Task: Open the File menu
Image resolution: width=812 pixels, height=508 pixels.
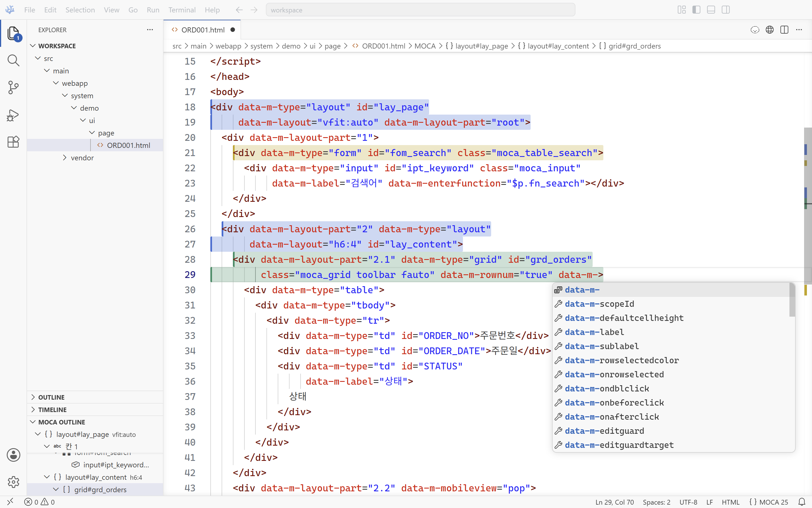Action: (30, 10)
